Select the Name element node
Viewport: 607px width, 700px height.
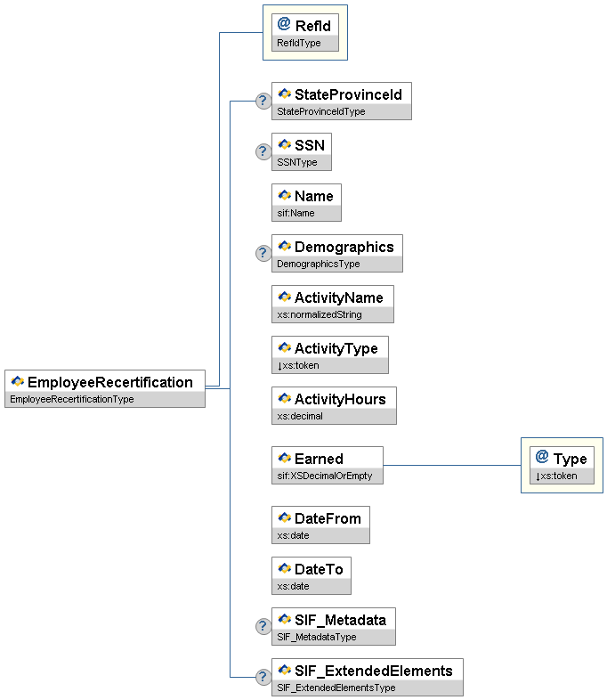[313, 196]
